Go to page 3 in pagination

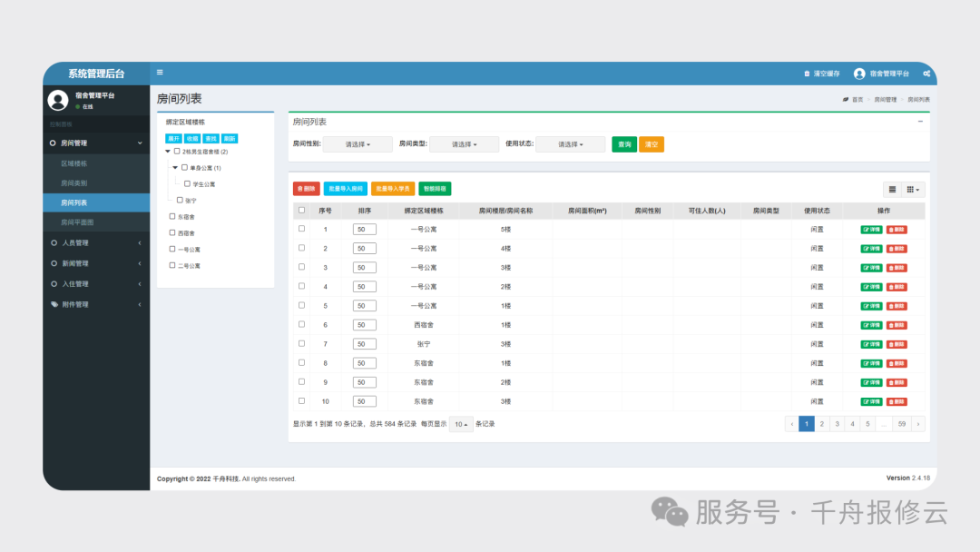837,423
